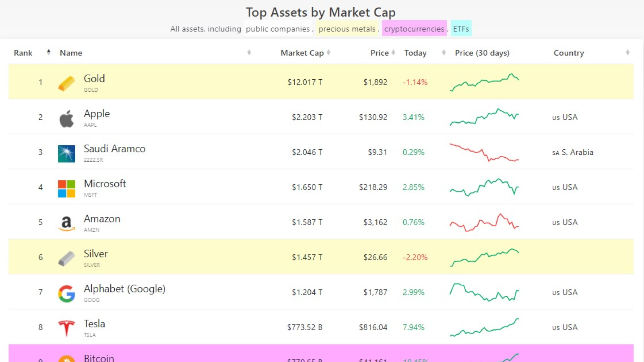Click Tesla's USA country label
Screen dimensions: 644x362
coord(565,327)
